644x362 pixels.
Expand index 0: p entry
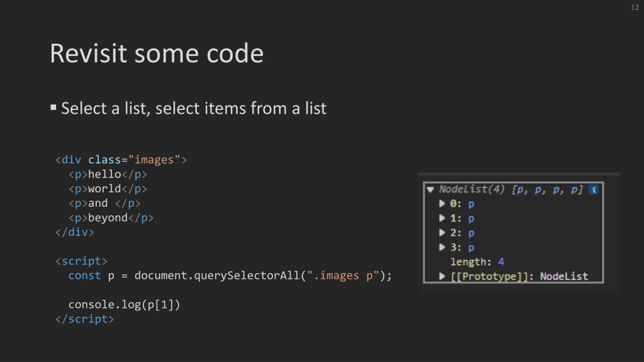[x=442, y=204]
